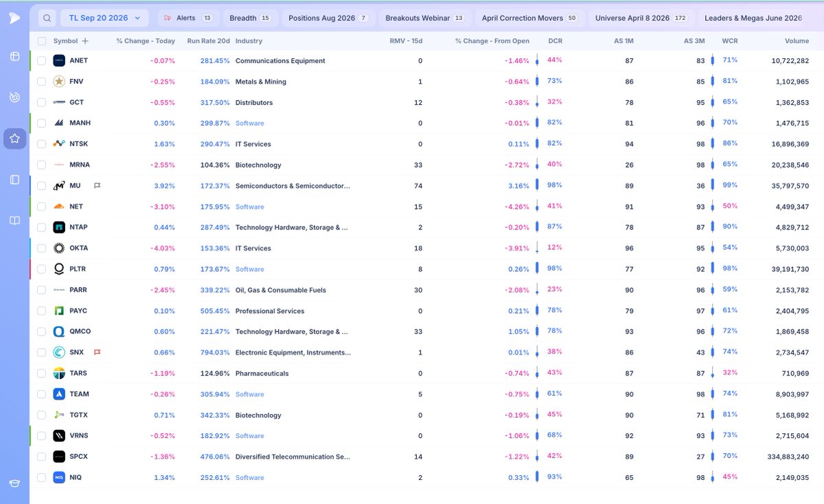Click MU change value 3.92%
Screen dimensions: 824x504
point(165,185)
